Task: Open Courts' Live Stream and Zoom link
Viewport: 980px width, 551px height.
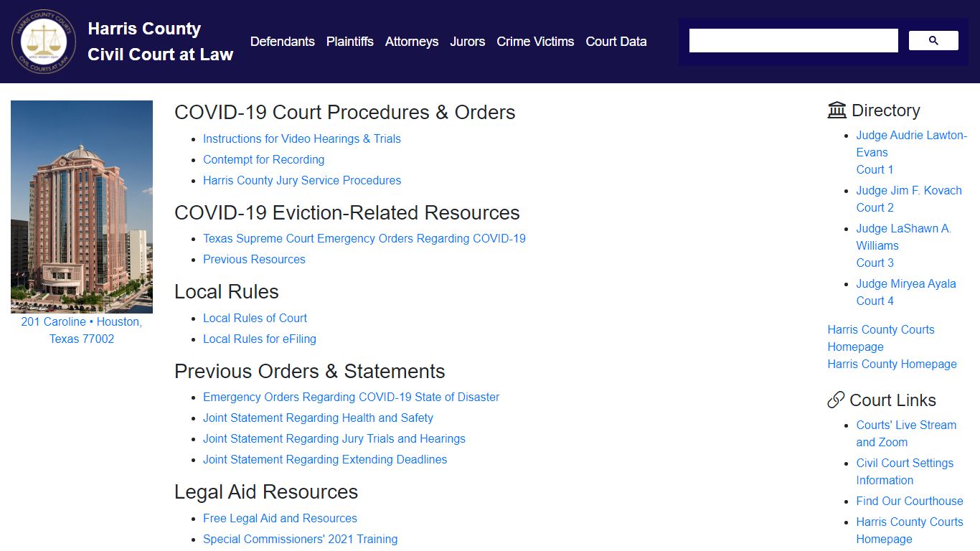Action: point(906,433)
